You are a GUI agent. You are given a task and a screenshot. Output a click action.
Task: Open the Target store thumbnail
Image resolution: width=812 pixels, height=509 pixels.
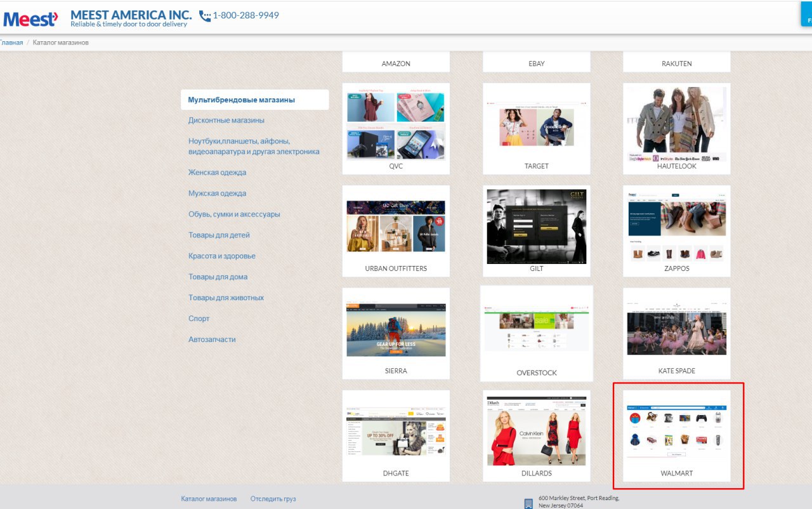click(537, 123)
